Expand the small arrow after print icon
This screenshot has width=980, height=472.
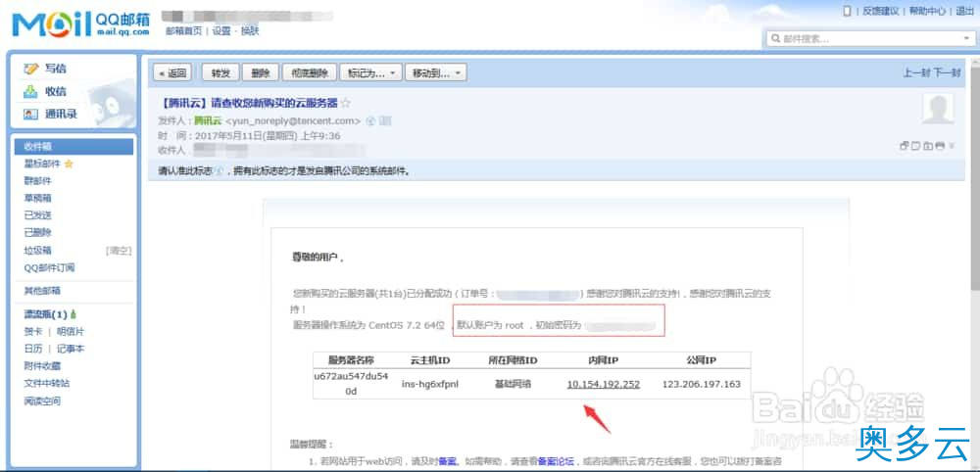point(952,146)
